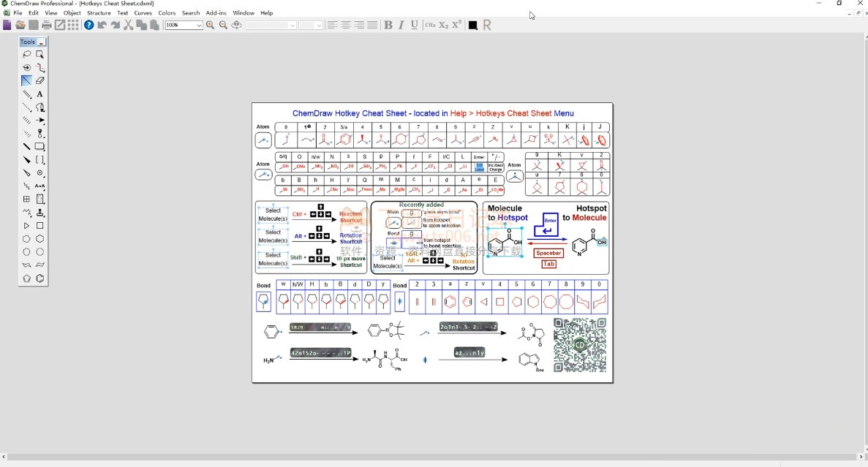Open the Add-ins menu
This screenshot has width=868, height=467.
(216, 13)
